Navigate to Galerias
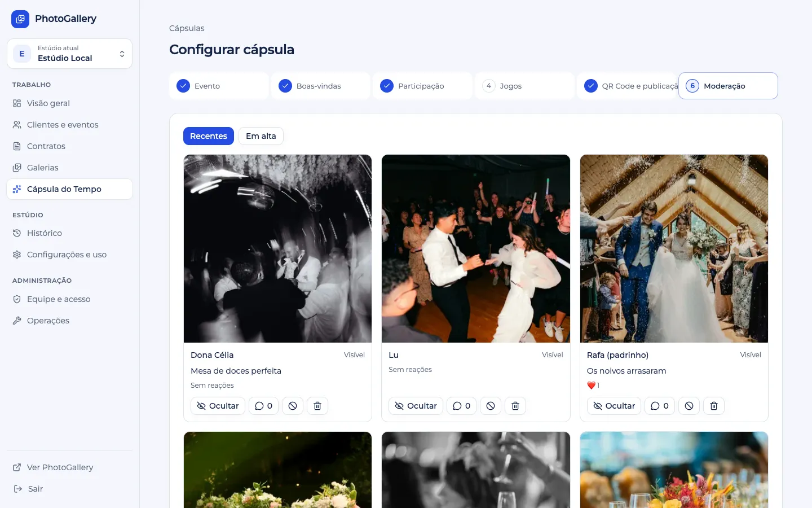 coord(69,168)
